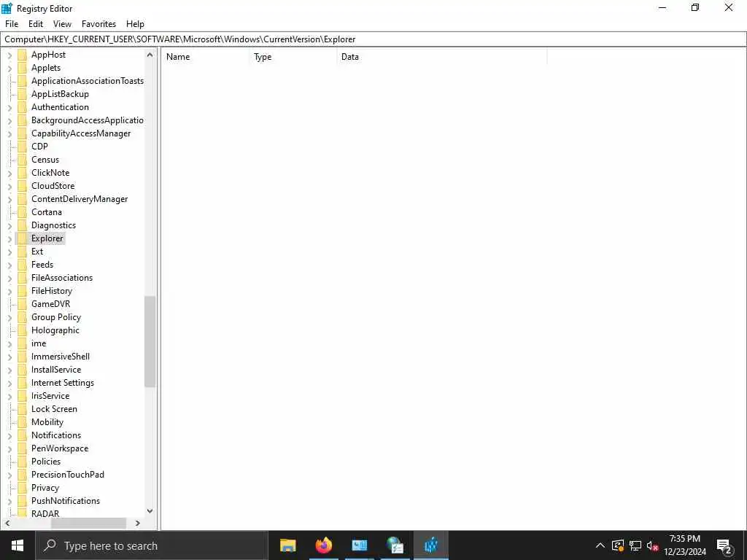
Task: Click tree vertical scrollbar down arrow
Action: [150, 511]
